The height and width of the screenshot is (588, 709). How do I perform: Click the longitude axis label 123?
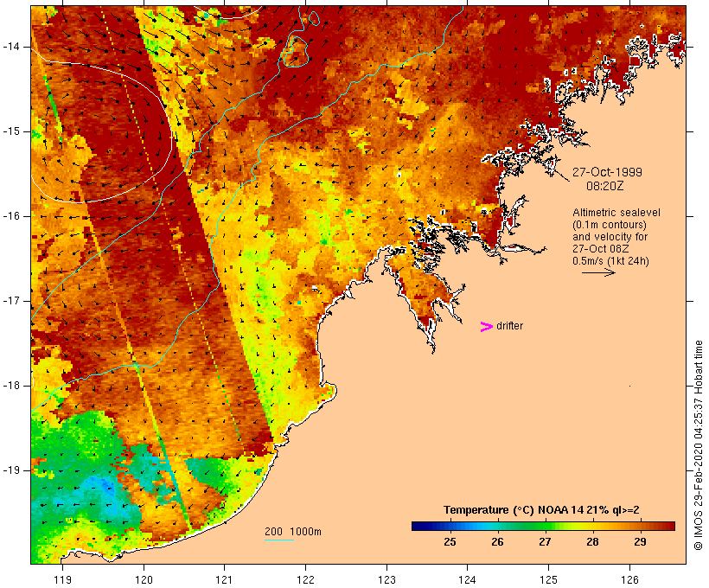point(386,579)
